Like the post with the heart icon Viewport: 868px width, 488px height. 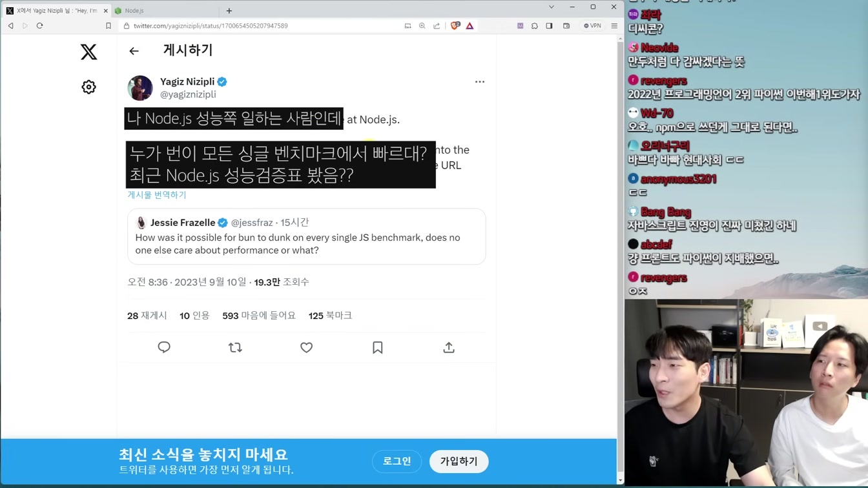(306, 347)
